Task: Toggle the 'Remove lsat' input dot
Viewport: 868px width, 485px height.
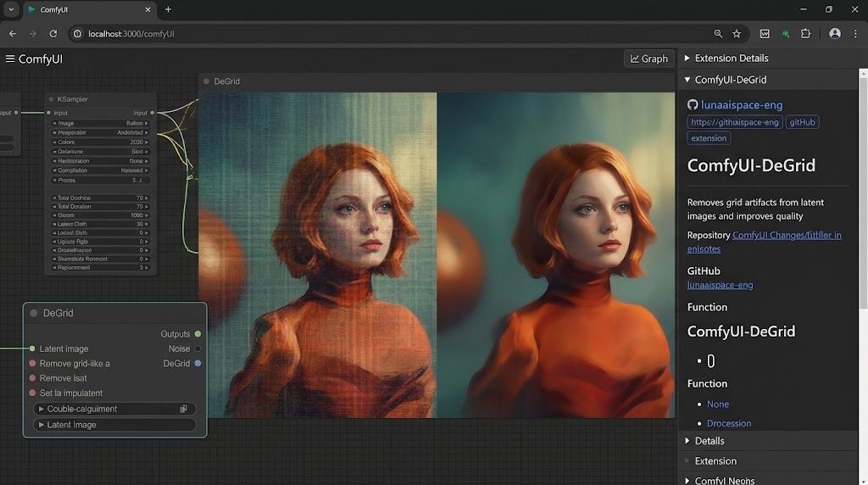Action: coord(32,378)
